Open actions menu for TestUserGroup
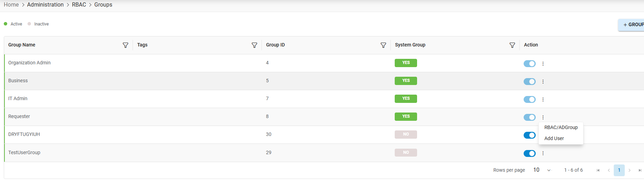644x181 pixels. (543, 153)
